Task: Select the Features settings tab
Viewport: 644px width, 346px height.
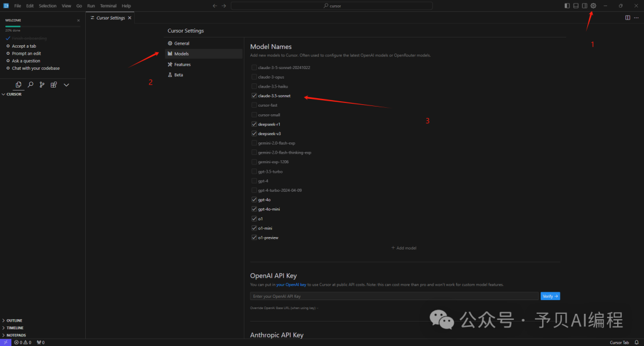Action: (182, 64)
